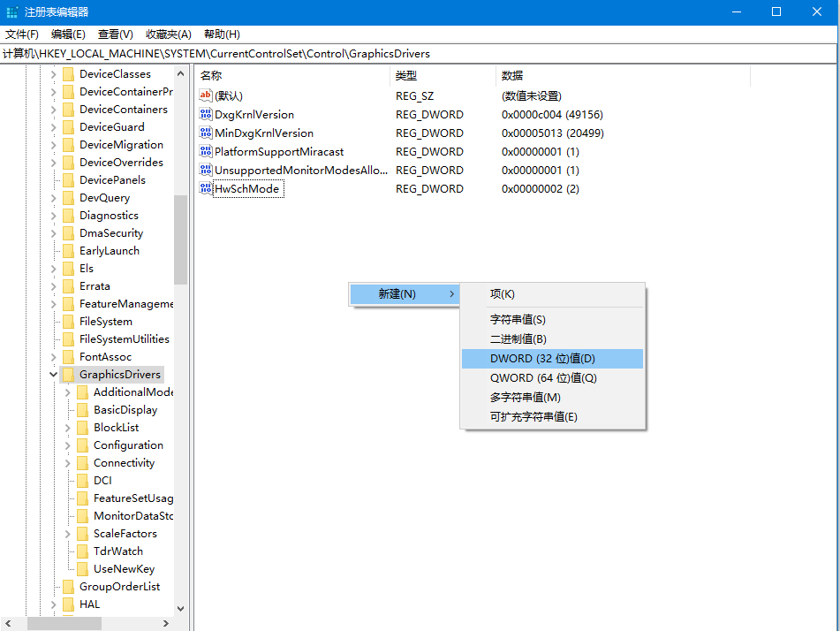The height and width of the screenshot is (631, 840).
Task: Expand the DeviceClasses key
Action: coord(53,73)
